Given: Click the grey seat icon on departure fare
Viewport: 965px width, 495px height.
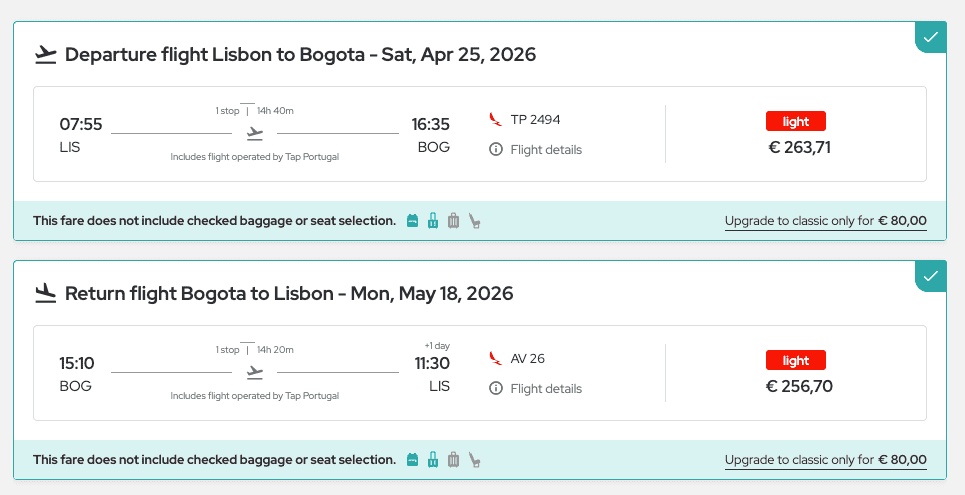Looking at the screenshot, I should [x=475, y=221].
